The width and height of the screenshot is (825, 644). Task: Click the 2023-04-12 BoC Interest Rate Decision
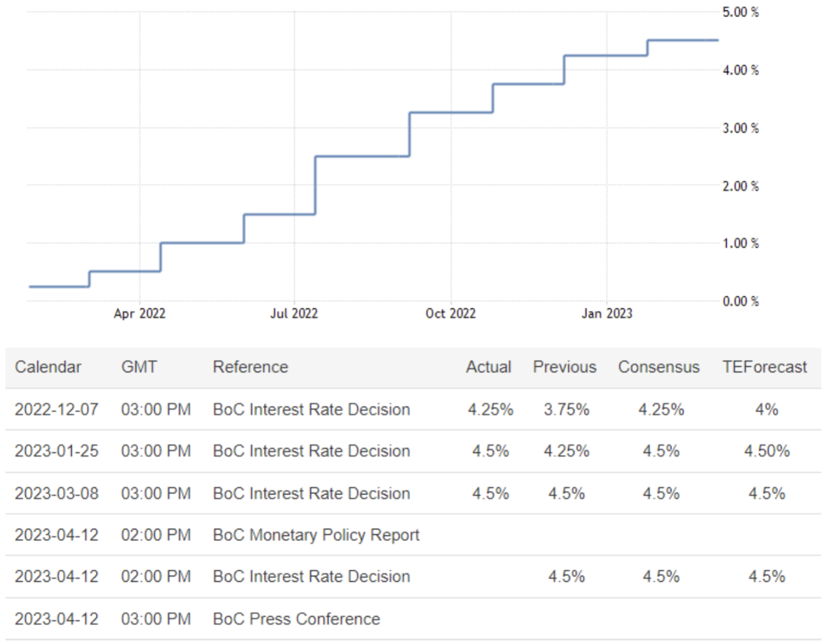pos(311,577)
